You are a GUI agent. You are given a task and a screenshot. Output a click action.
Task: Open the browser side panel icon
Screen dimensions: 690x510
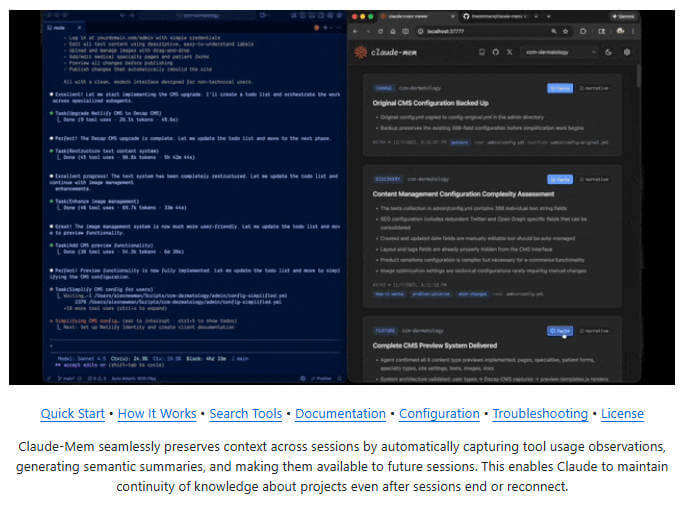602,31
